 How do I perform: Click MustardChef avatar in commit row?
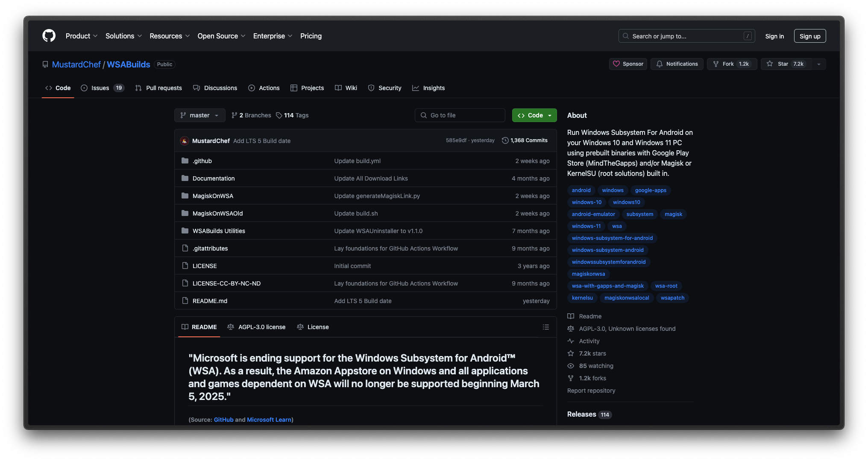point(185,141)
